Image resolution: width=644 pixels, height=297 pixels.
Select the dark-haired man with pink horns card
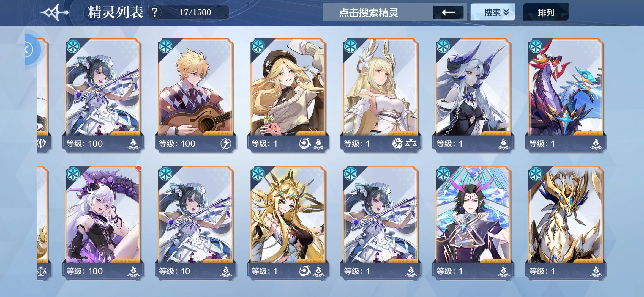coord(473,223)
